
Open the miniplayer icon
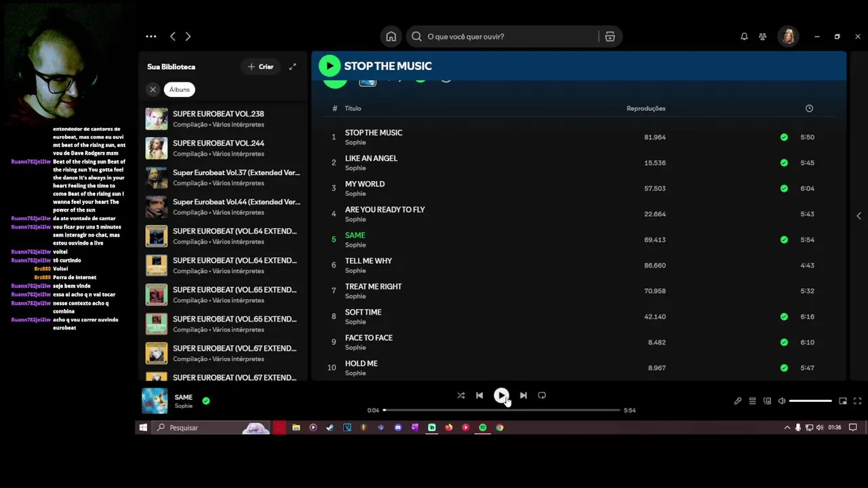click(843, 401)
